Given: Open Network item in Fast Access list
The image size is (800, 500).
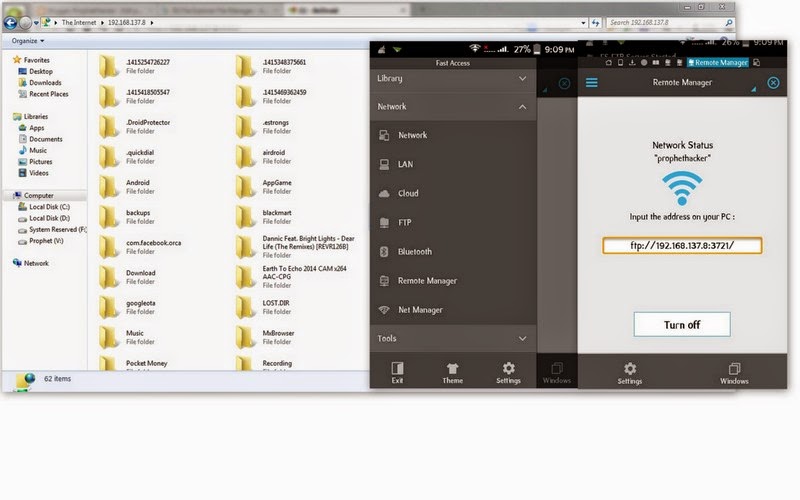Looking at the screenshot, I should (453, 135).
